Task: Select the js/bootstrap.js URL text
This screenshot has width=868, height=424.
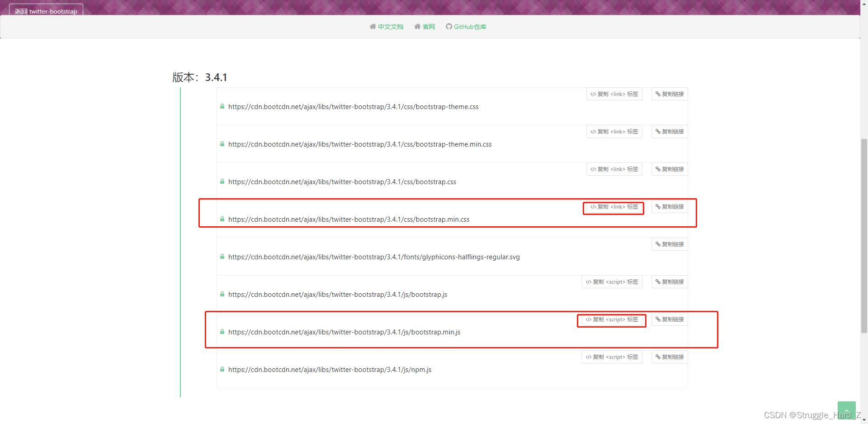Action: click(x=338, y=295)
